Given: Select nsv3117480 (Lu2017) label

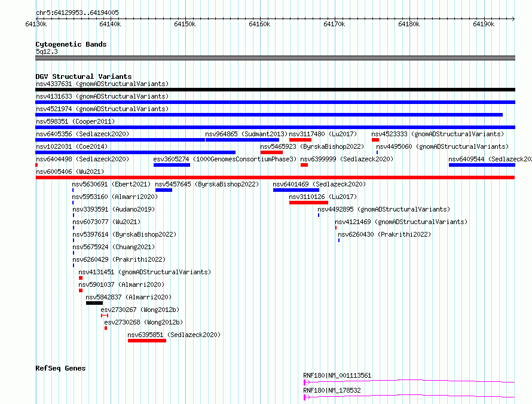Looking at the screenshot, I should point(323,134).
